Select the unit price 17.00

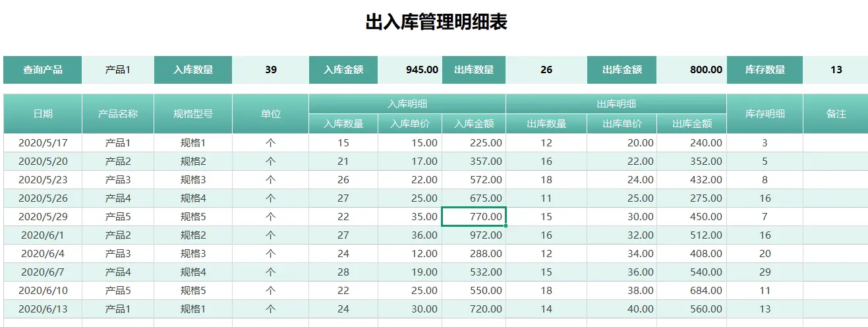(410, 161)
